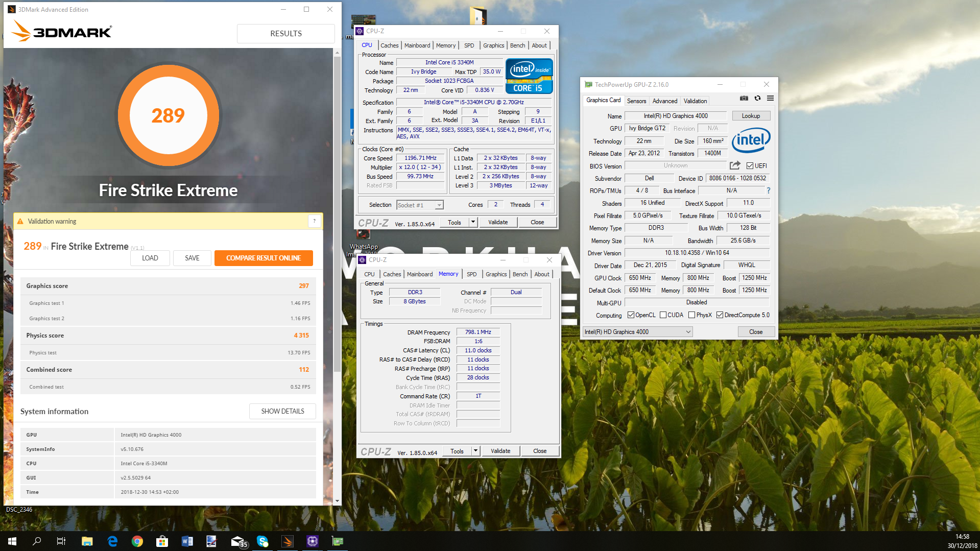Toggle DirectCompute 5.0 checkbox
This screenshot has height=551, width=980.
point(720,315)
